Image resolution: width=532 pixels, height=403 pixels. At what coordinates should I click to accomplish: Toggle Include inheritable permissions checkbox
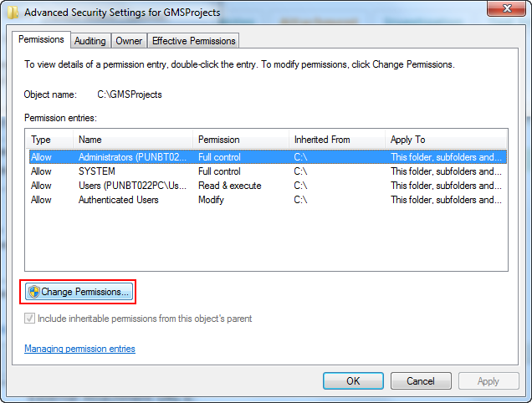click(31, 319)
